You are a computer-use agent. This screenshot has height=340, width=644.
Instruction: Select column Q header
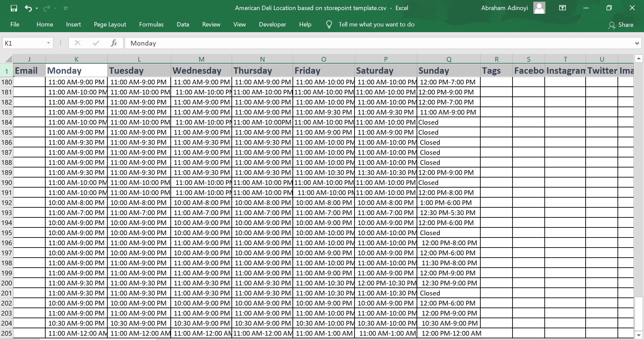(448, 59)
